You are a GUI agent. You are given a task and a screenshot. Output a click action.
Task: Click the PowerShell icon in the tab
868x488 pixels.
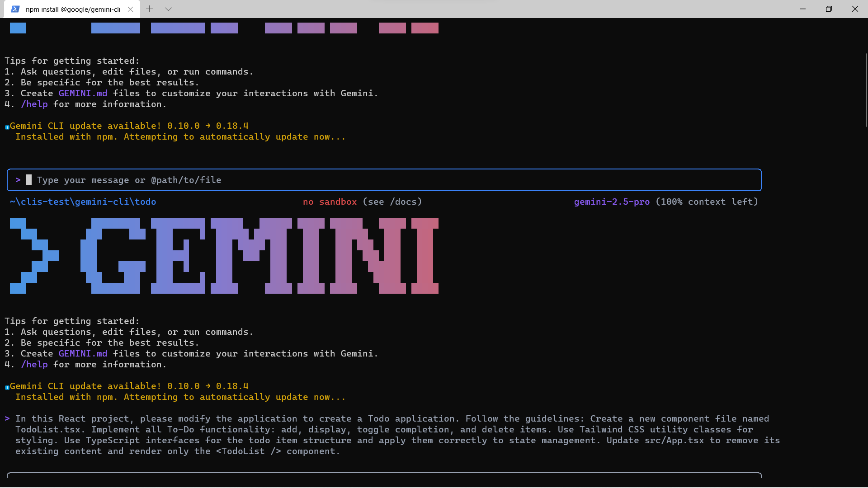pyautogui.click(x=15, y=9)
